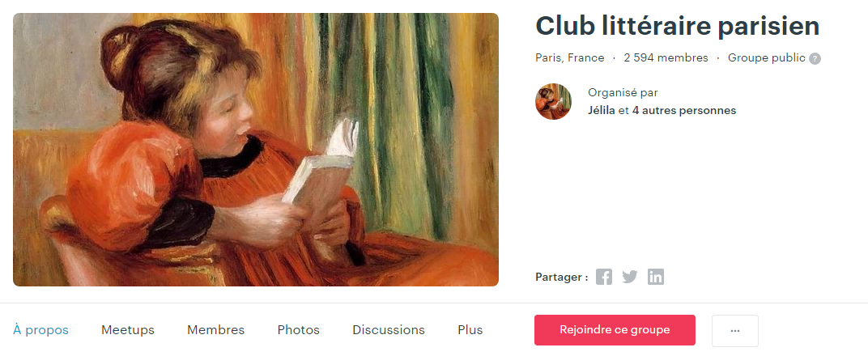Click the Paris, France location text

click(570, 58)
